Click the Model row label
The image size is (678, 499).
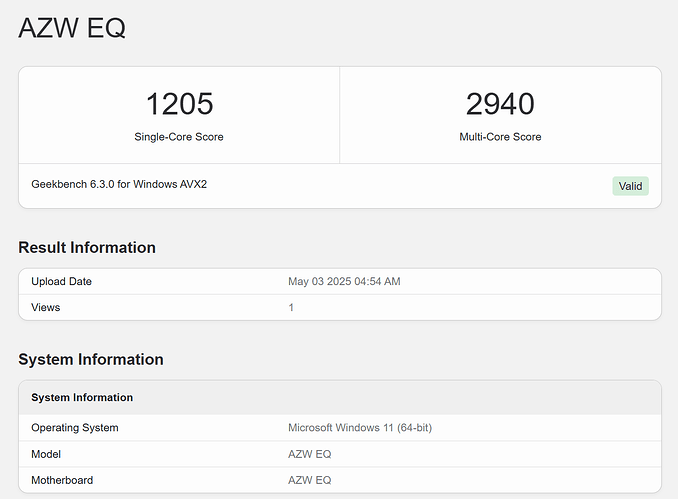pyautogui.click(x=47, y=454)
